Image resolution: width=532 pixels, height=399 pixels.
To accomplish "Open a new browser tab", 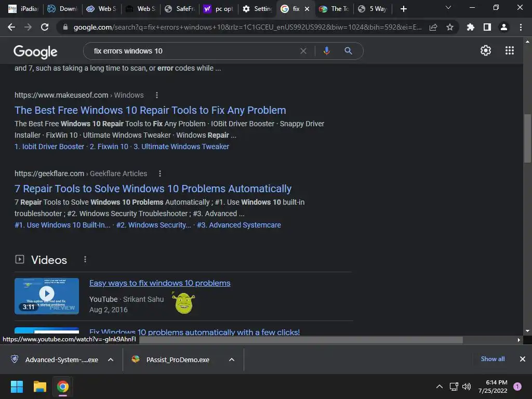I will pyautogui.click(x=403, y=9).
